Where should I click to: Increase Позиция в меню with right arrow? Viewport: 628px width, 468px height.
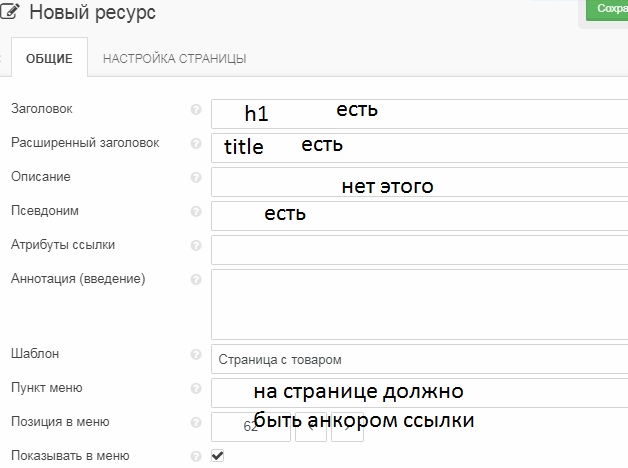pos(347,427)
